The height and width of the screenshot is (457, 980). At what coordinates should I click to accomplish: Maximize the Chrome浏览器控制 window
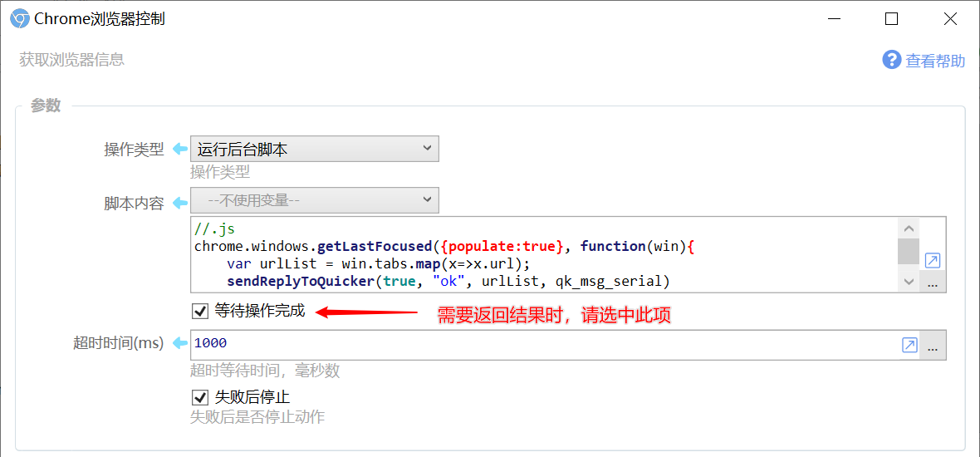(x=891, y=19)
